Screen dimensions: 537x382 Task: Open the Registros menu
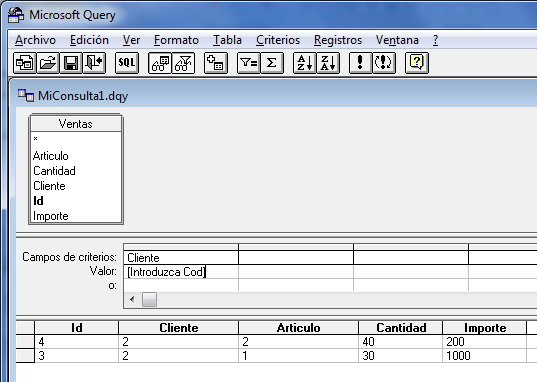(338, 40)
